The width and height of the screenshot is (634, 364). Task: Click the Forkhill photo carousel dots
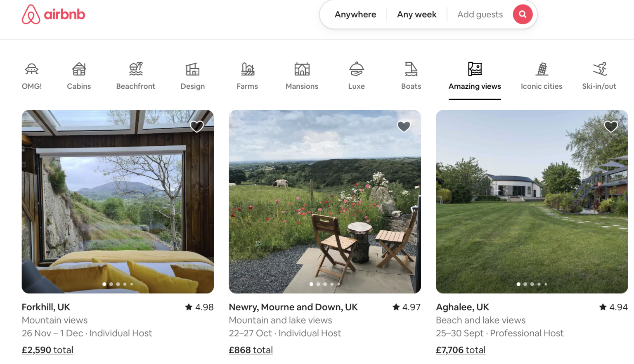click(118, 284)
